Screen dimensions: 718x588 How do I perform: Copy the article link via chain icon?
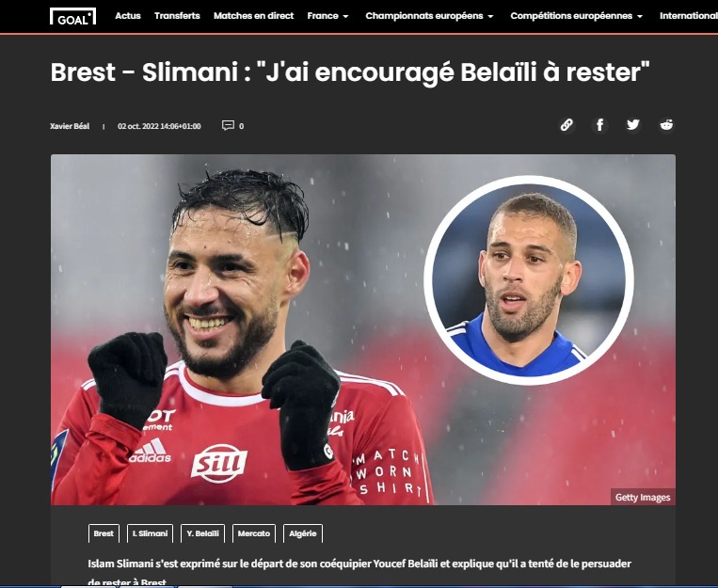point(566,125)
